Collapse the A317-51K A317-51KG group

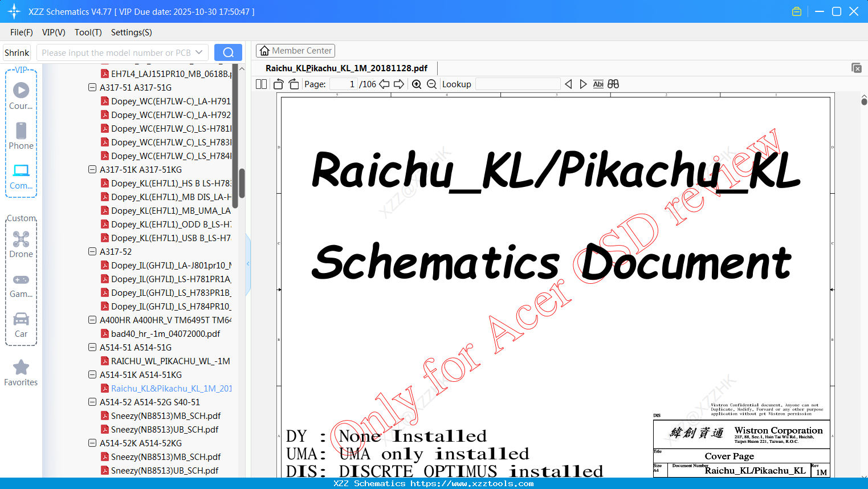(x=92, y=170)
